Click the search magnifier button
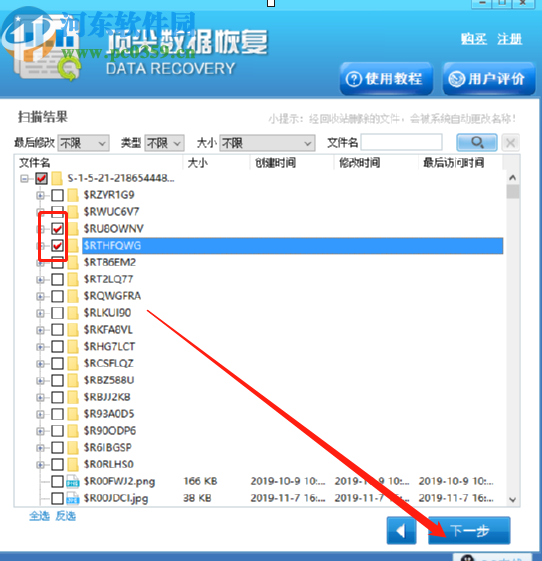 (x=477, y=143)
